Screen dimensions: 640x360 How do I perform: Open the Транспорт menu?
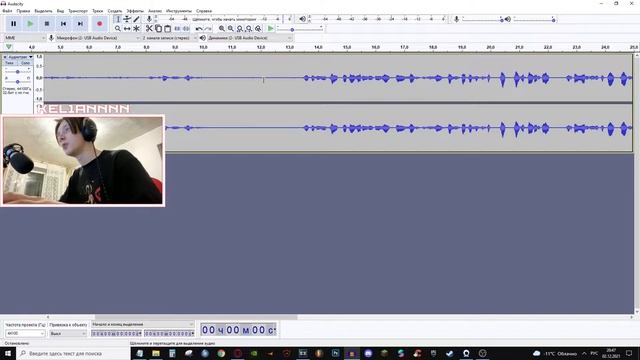[x=78, y=11]
